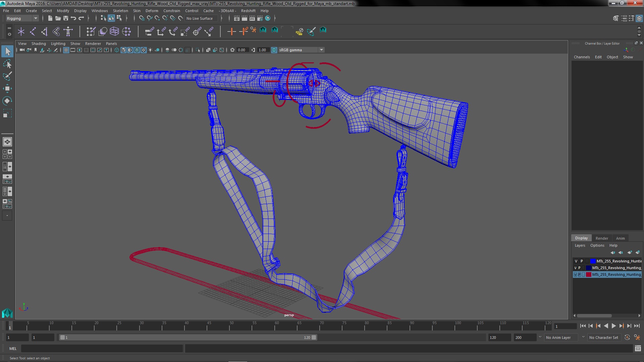The image size is (644, 362).
Task: Undo the last action with the arrow icon
Action: (x=73, y=18)
